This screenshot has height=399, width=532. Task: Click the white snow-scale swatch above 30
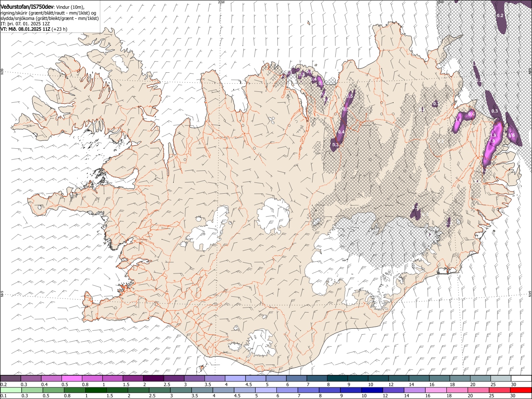coord(522,379)
